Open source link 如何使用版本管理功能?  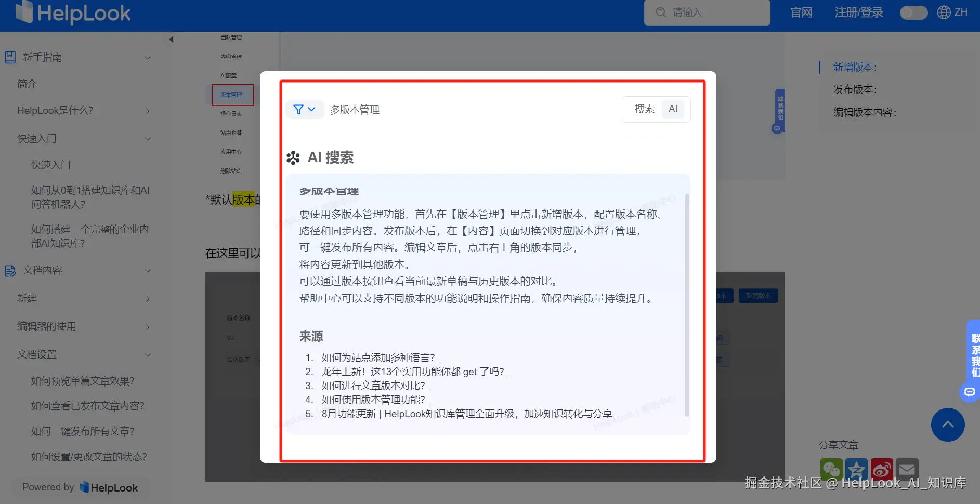(375, 400)
